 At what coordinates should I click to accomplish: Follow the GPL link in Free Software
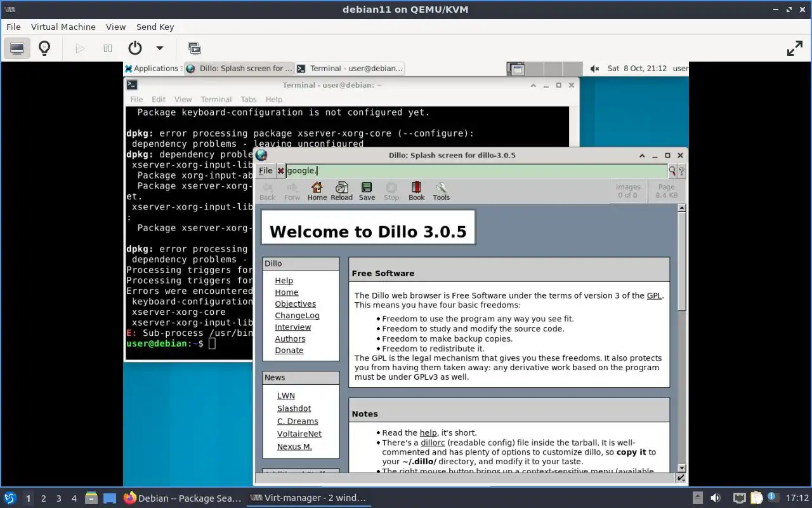[654, 295]
